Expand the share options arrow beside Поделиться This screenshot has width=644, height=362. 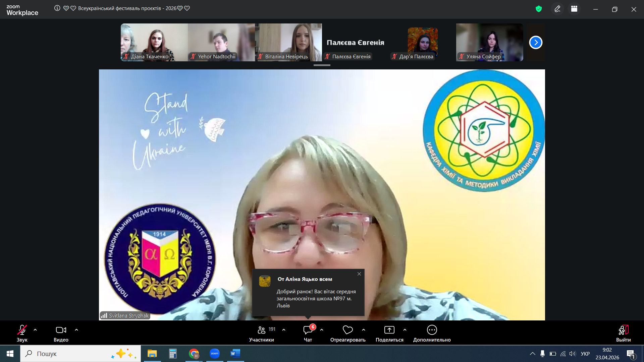point(405,330)
